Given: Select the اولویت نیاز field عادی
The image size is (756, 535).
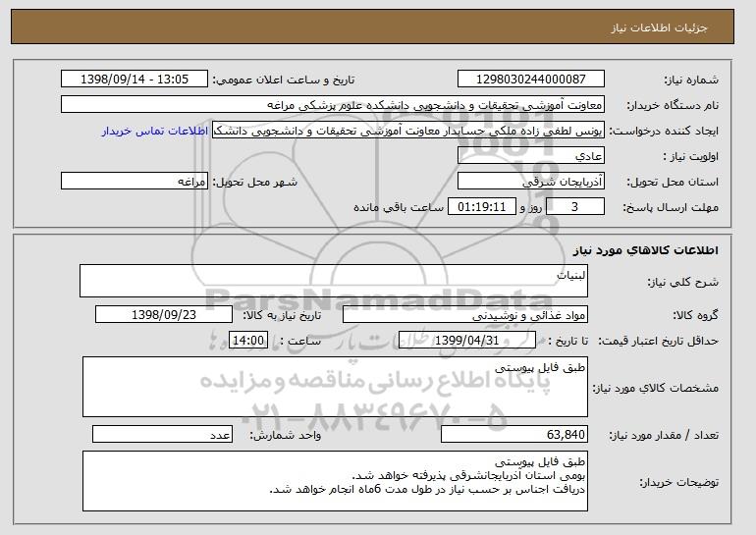Looking at the screenshot, I should click(531, 156).
